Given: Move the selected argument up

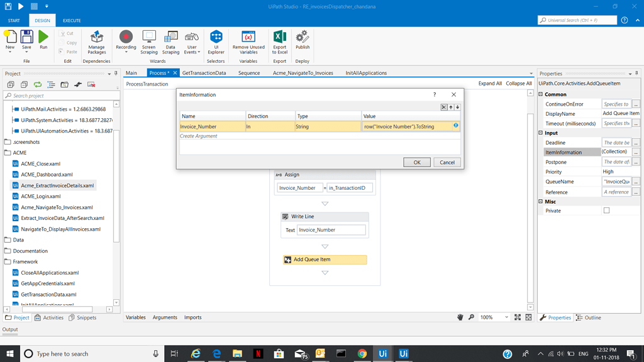Looking at the screenshot, I should (x=451, y=107).
